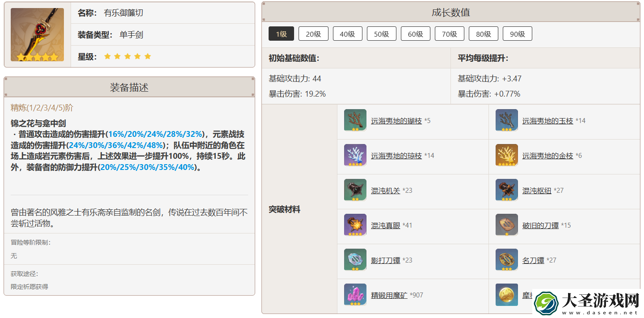Click the 混沌机关 material icon
The height and width of the screenshot is (318, 644).
pyautogui.click(x=355, y=191)
